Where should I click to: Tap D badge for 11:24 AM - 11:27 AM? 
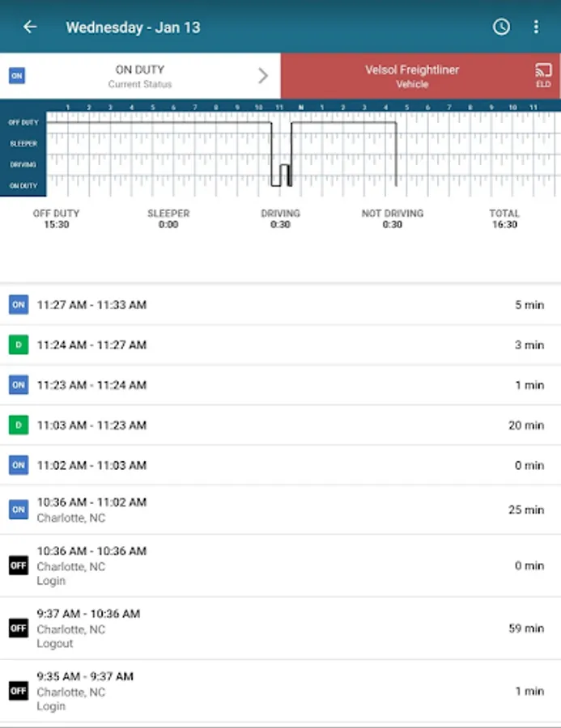click(19, 345)
